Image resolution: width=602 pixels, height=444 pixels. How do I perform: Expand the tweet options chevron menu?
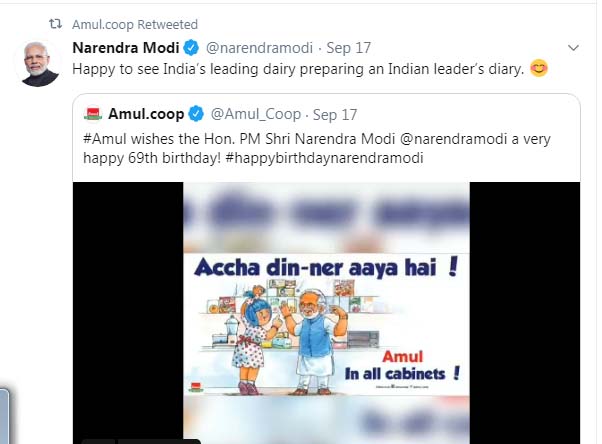[x=573, y=48]
